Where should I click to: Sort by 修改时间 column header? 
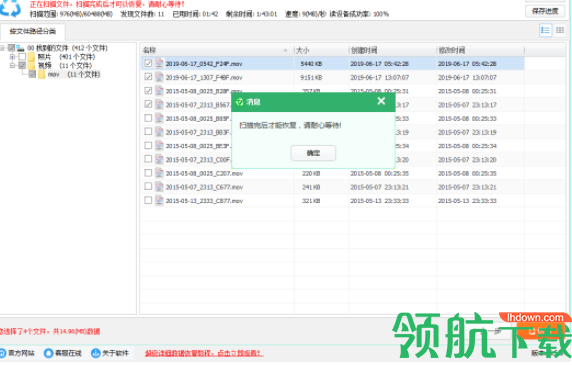tap(480, 50)
